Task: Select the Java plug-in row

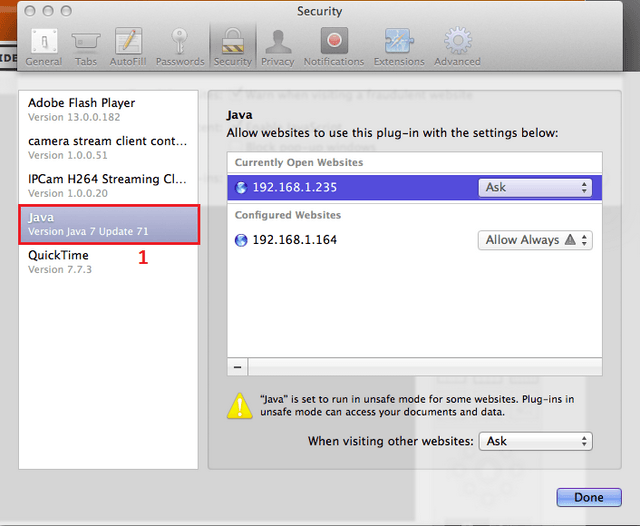Action: [109, 224]
